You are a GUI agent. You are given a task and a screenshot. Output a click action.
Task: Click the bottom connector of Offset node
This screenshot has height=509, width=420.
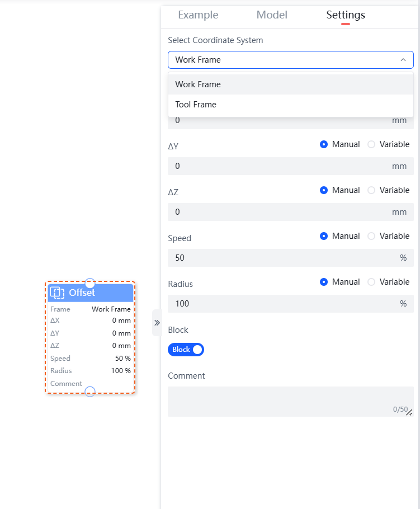[x=89, y=392]
